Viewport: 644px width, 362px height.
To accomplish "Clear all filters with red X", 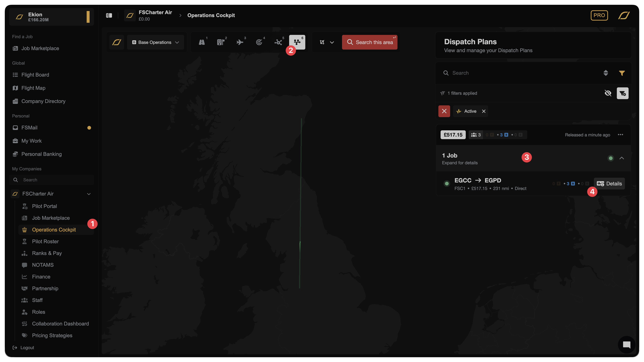I will [444, 111].
